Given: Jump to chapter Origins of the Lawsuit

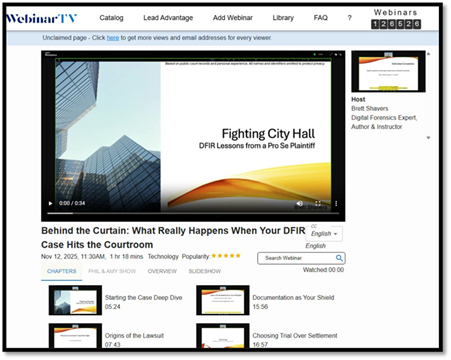Looking at the screenshot, I should pyautogui.click(x=134, y=336).
